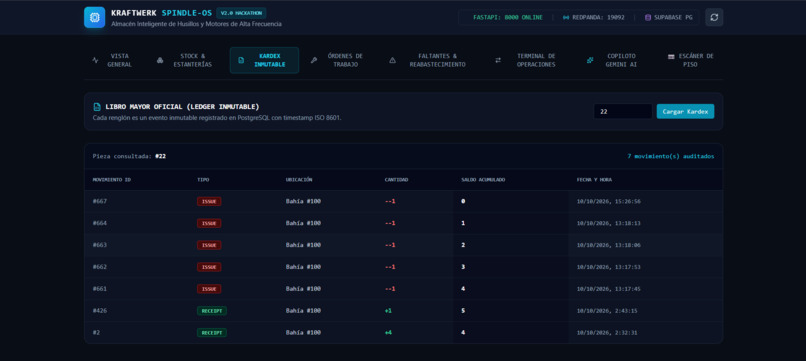Click the Terminal de Operaciones arrows icon

coord(498,60)
